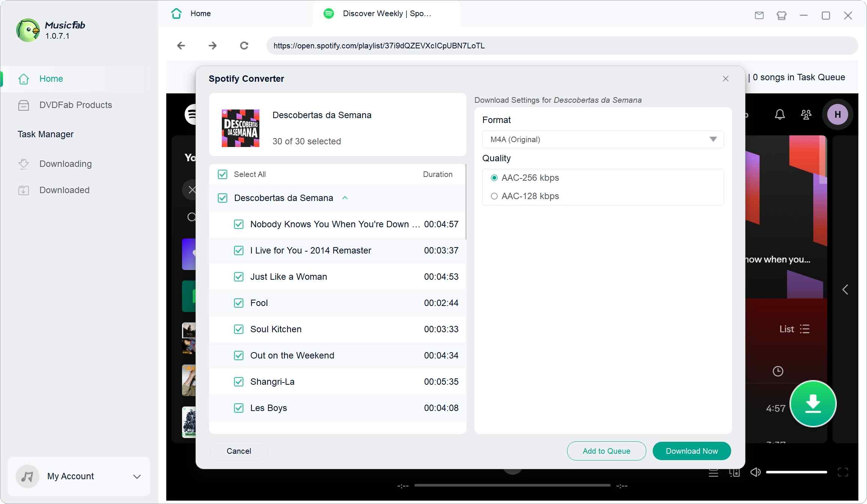Toggle the Select All checkbox

click(x=223, y=174)
